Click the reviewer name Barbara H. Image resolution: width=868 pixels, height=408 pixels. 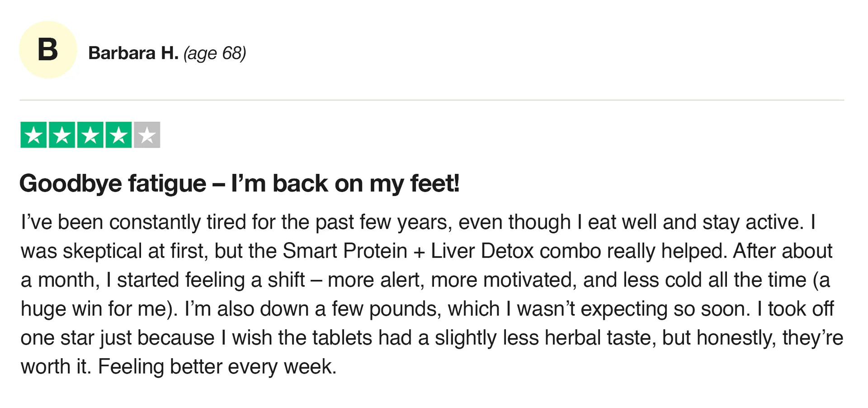[x=133, y=53]
